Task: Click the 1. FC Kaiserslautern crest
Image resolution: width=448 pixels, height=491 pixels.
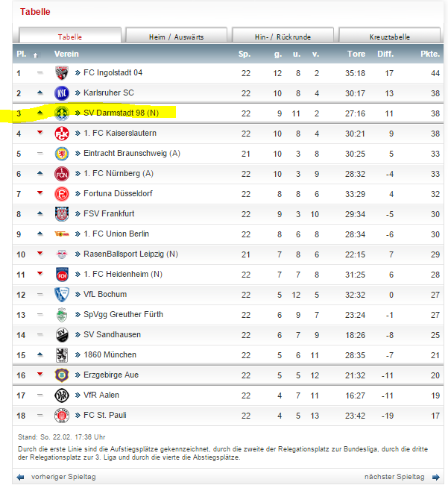Action: tap(62, 134)
